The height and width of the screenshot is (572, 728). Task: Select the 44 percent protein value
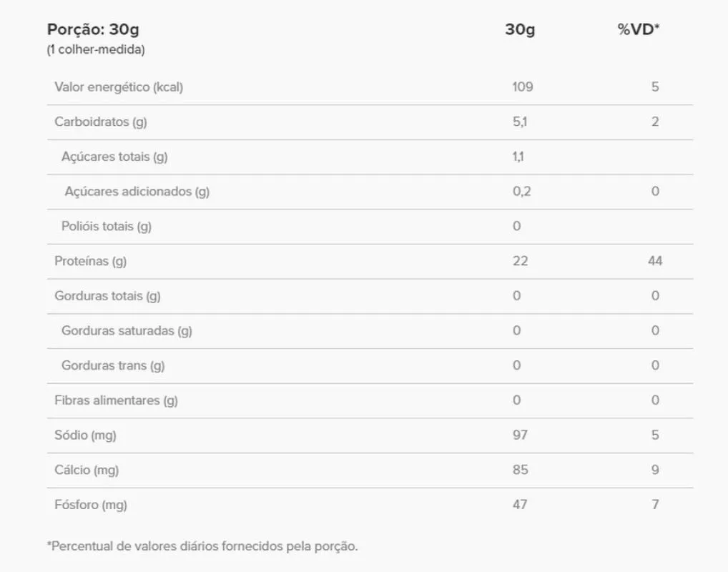[655, 261]
